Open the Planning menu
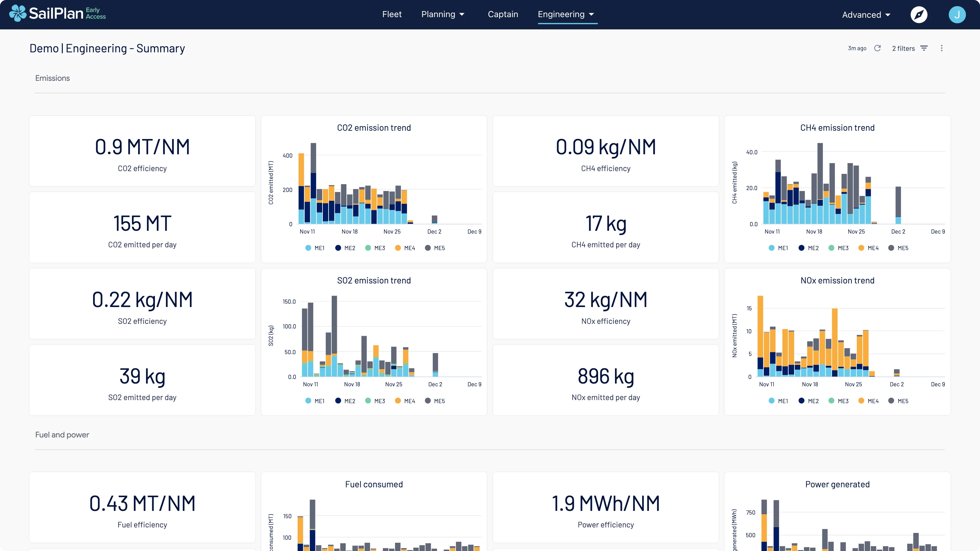 [x=443, y=14]
